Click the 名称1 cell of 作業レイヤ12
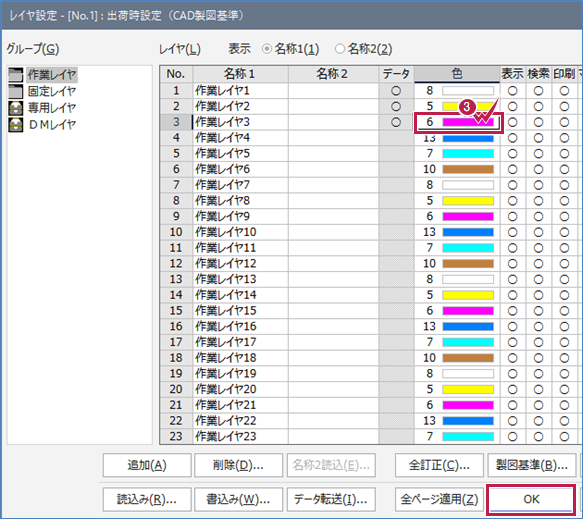 click(240, 264)
